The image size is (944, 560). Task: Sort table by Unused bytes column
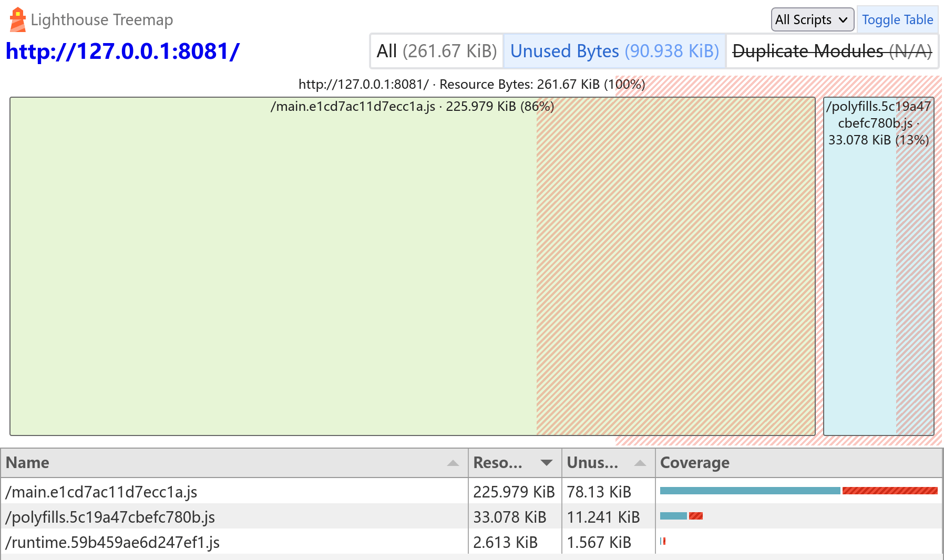click(x=608, y=463)
